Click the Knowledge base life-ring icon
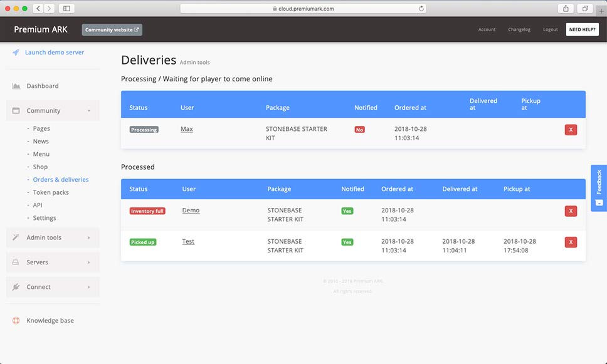The height and width of the screenshot is (364, 607). (15, 320)
